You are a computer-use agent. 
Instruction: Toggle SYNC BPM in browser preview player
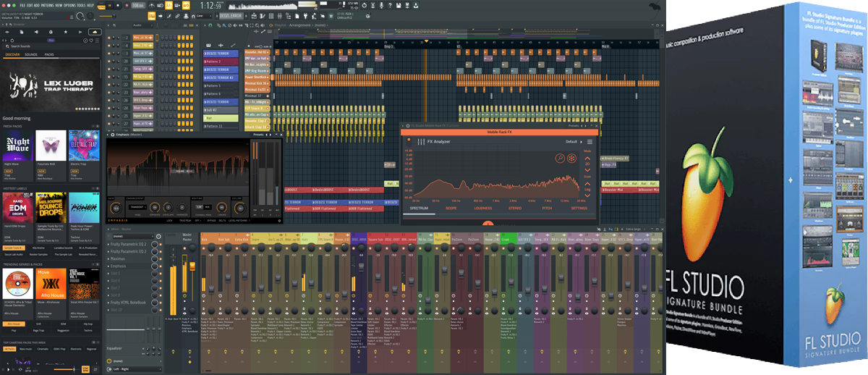[85, 369]
